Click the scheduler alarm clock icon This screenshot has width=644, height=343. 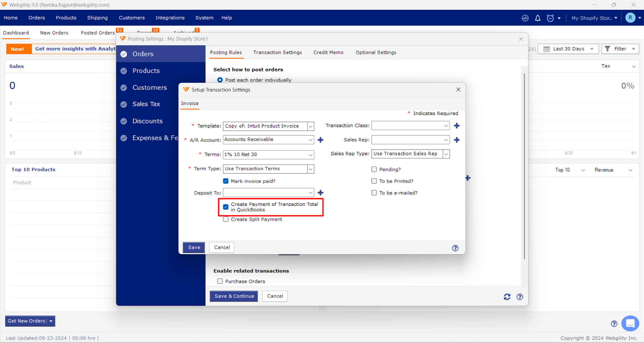pos(550,18)
